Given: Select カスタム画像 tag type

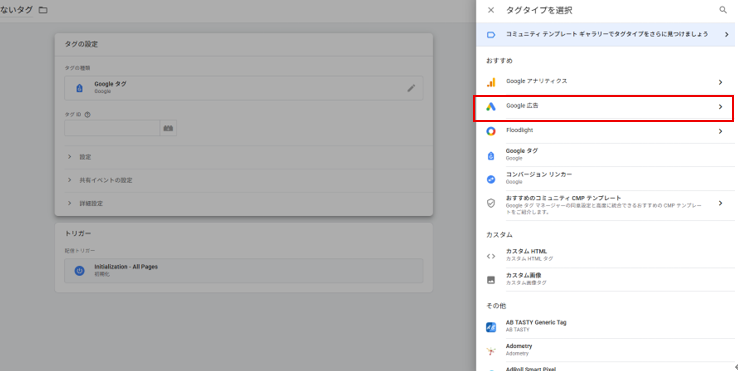Looking at the screenshot, I should point(605,279).
